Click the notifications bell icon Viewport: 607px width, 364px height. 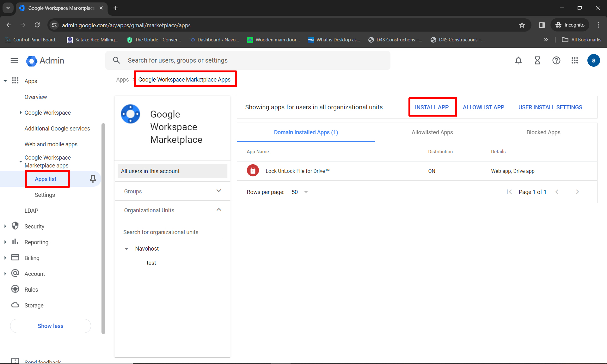point(518,60)
